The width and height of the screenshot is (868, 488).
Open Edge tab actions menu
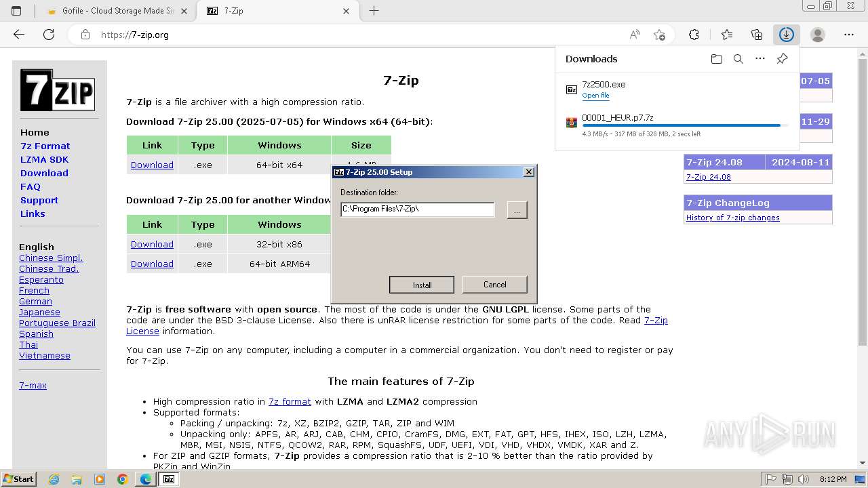16,11
